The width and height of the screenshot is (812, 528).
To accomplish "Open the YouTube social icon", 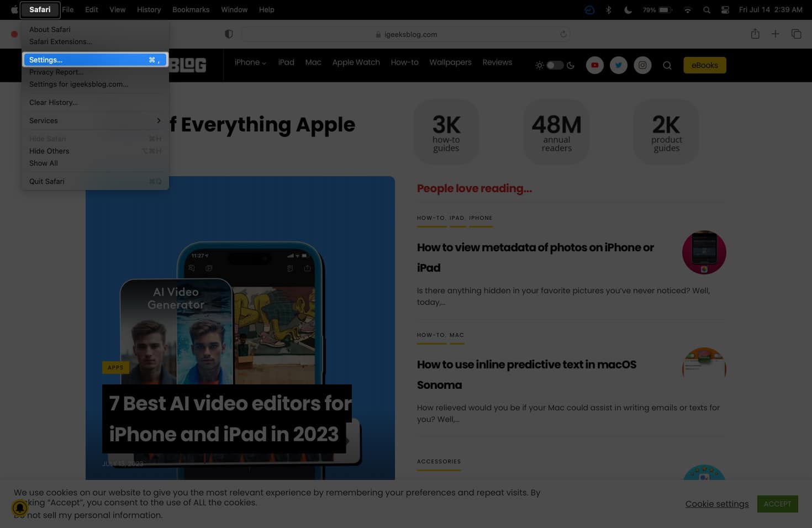I will [595, 65].
